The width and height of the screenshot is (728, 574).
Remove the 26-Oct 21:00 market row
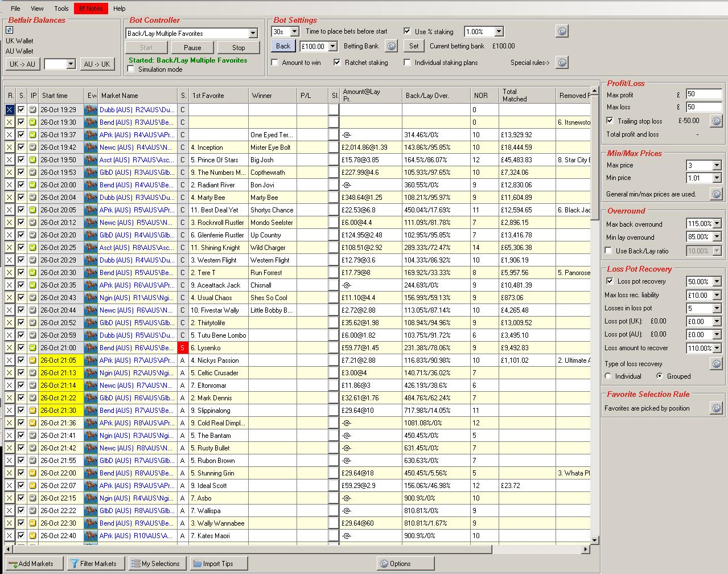[x=10, y=348]
